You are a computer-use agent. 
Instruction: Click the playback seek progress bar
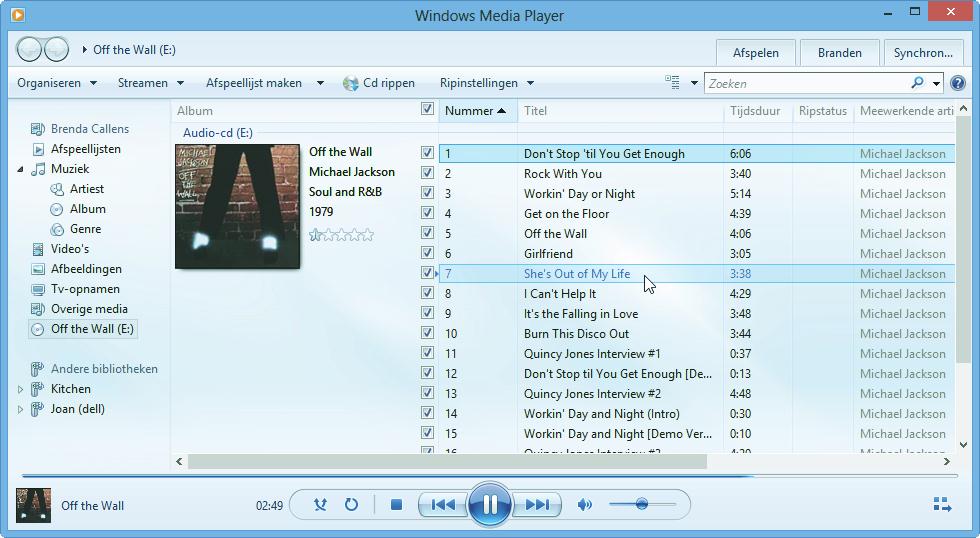[489, 476]
